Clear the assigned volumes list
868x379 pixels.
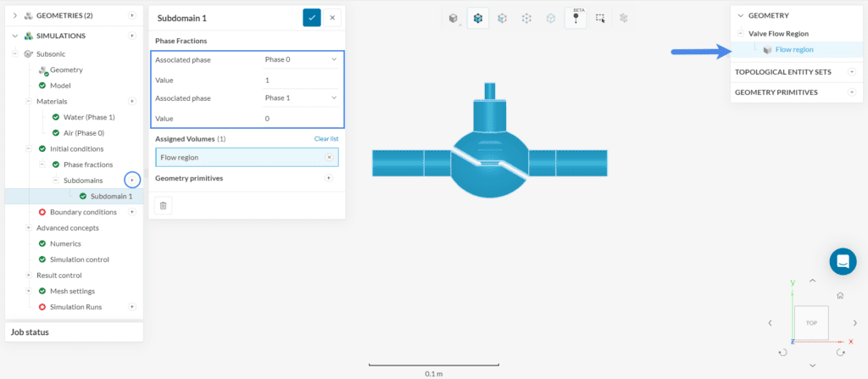[326, 138]
